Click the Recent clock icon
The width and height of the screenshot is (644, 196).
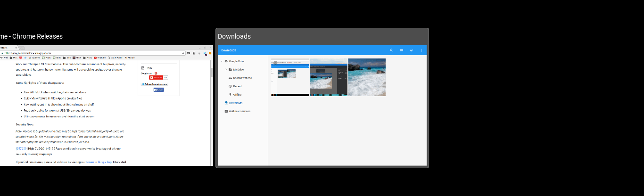coord(230,86)
